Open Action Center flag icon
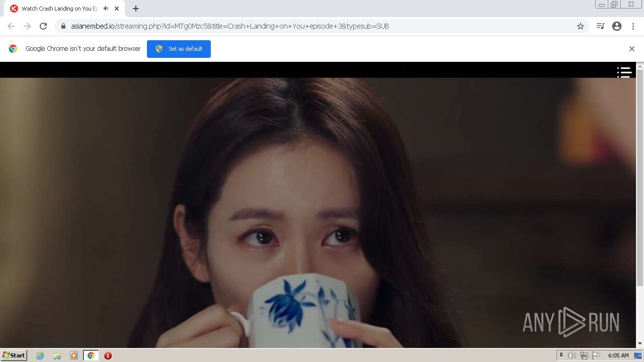 pos(596,355)
